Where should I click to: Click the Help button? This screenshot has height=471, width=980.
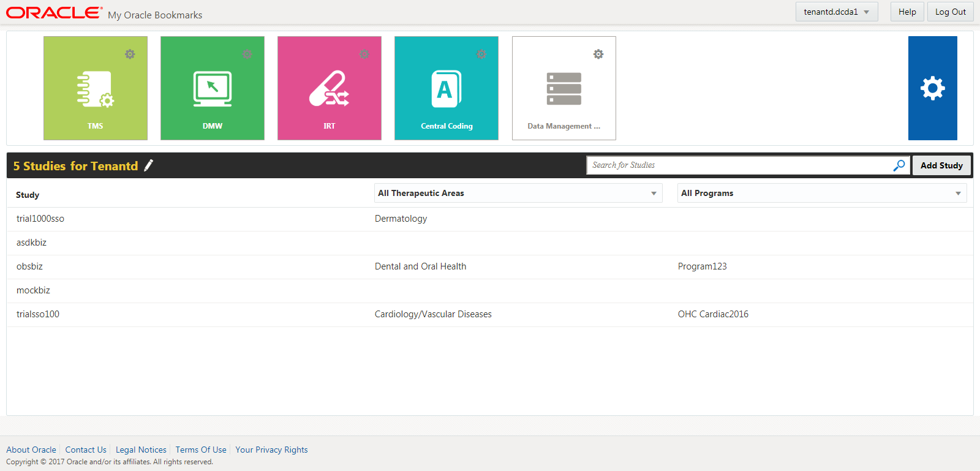click(907, 12)
